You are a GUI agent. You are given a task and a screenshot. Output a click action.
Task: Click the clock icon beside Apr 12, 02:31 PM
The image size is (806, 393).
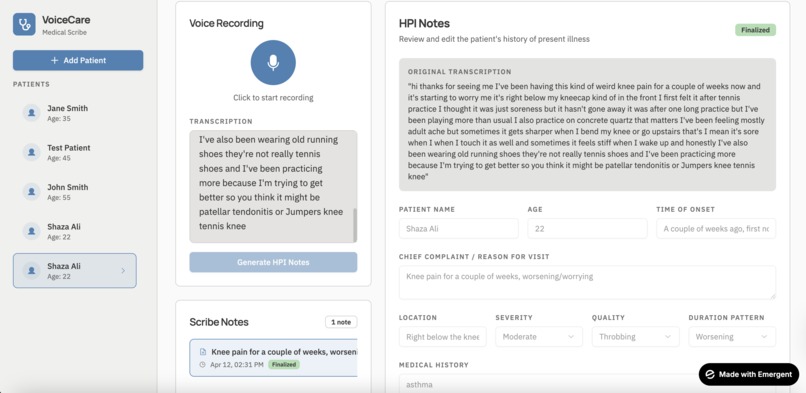[203, 365]
